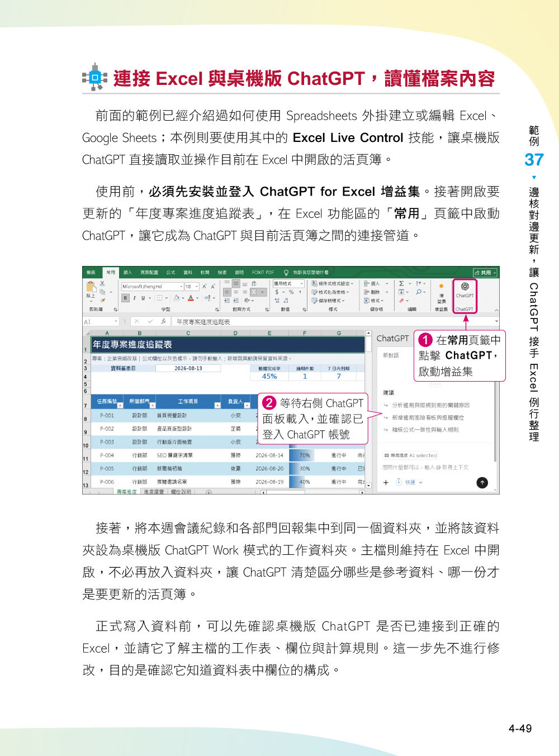Click the Increase Decimal icon
The height and width of the screenshot is (756, 559).
pyautogui.click(x=277, y=301)
